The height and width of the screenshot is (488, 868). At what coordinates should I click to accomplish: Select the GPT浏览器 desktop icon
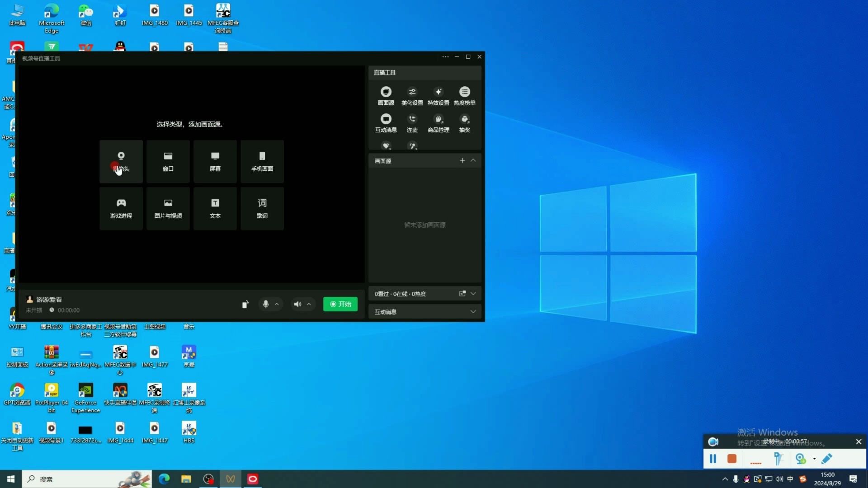click(17, 394)
